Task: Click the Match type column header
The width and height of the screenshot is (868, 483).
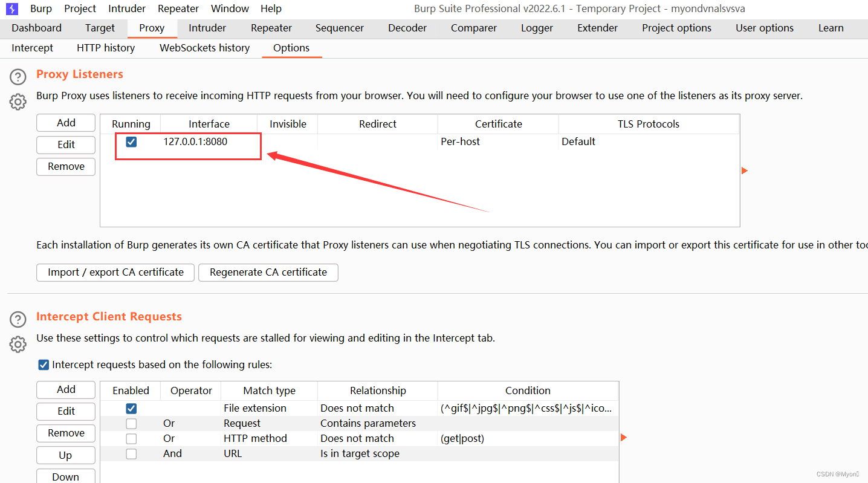Action: pos(269,391)
